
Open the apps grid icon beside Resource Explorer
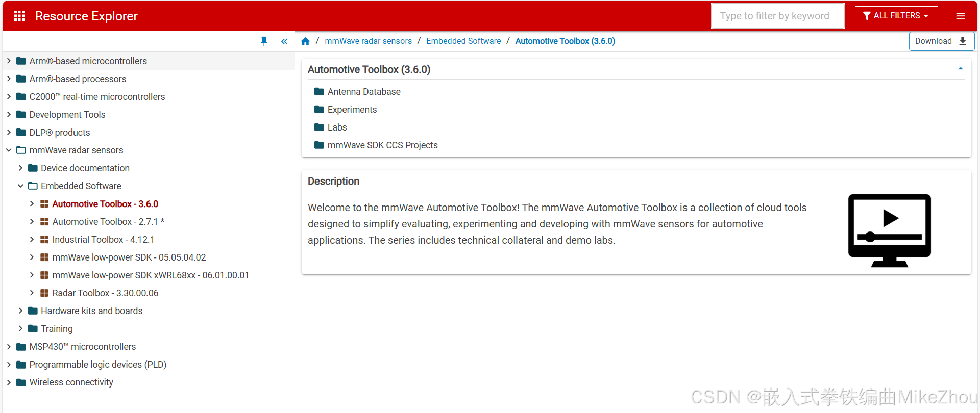19,16
